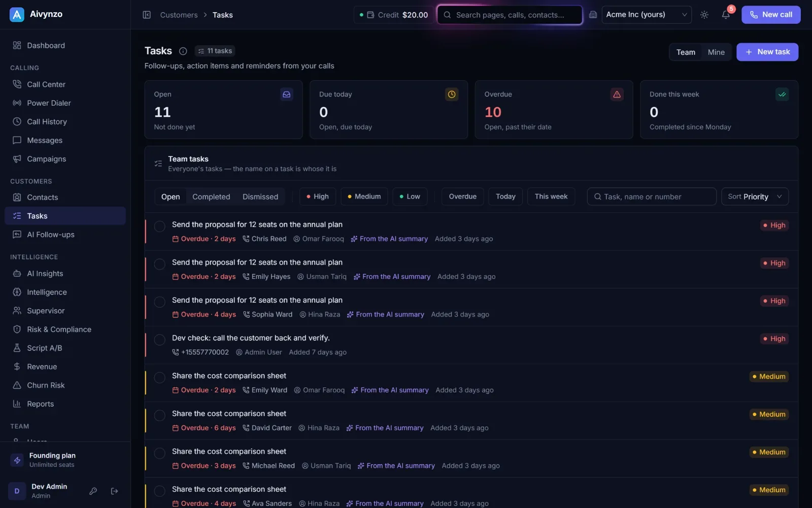
Task: Focus the global search field
Action: (510, 15)
